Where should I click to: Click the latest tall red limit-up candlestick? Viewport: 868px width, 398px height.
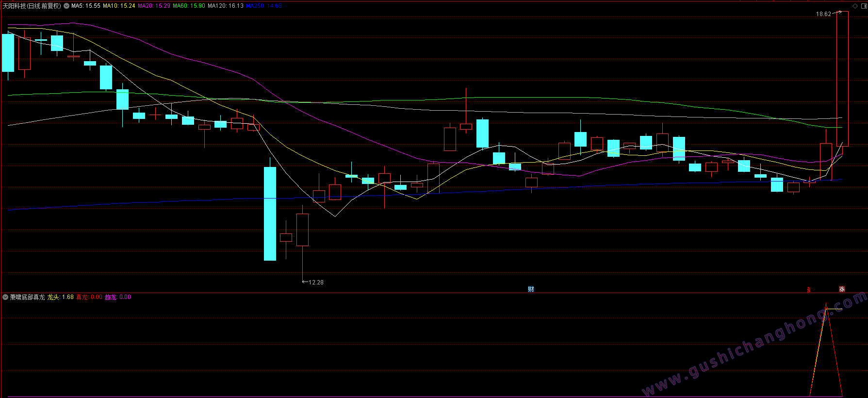tap(842, 79)
